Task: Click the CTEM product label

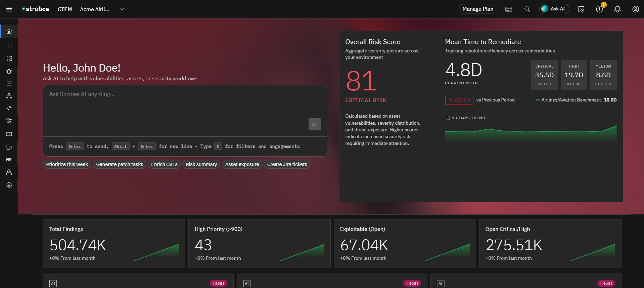Action: point(65,9)
